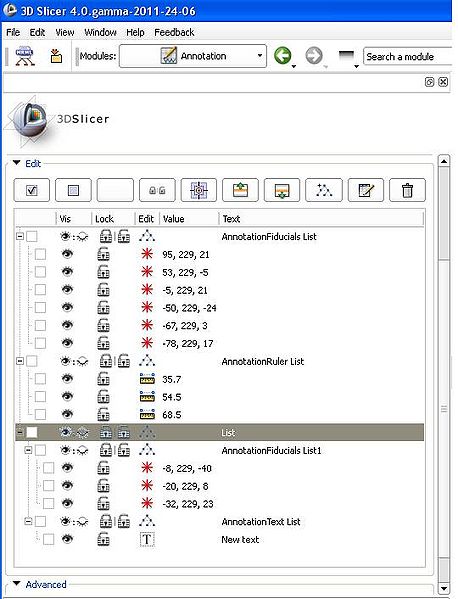
Task: Select the value -8, 229, -40
Action: coord(187,468)
